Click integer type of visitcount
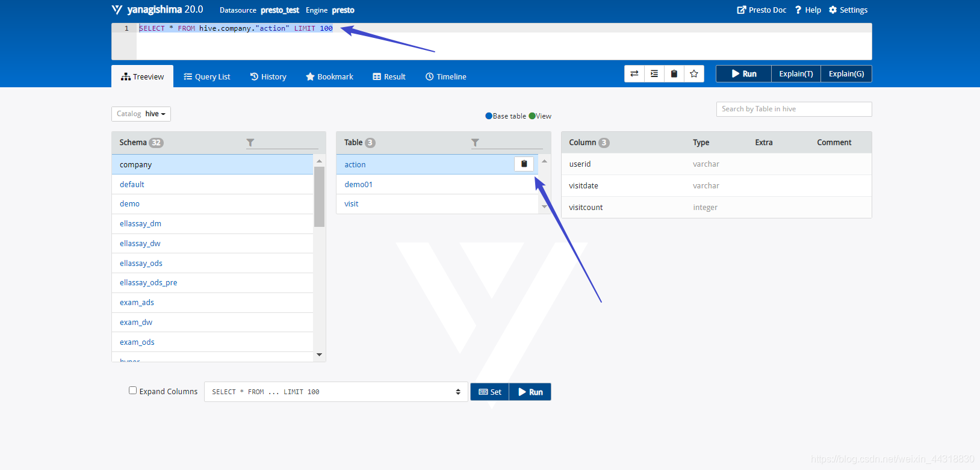Viewport: 980px width, 470px height. (x=705, y=208)
